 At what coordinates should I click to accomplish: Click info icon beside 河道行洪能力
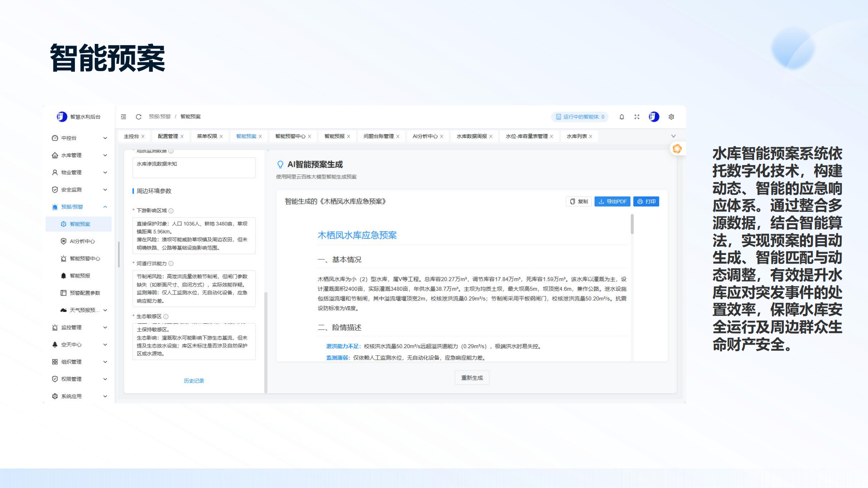tap(171, 264)
